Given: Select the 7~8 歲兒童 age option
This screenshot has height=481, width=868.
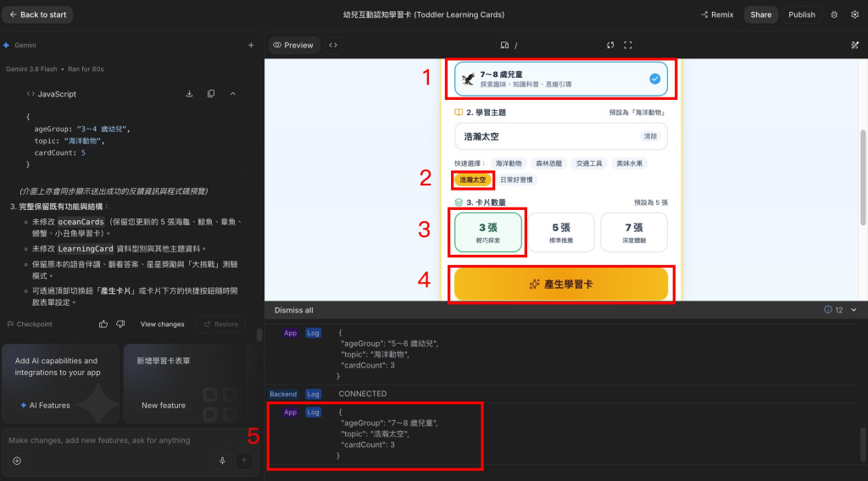Looking at the screenshot, I should 561,79.
